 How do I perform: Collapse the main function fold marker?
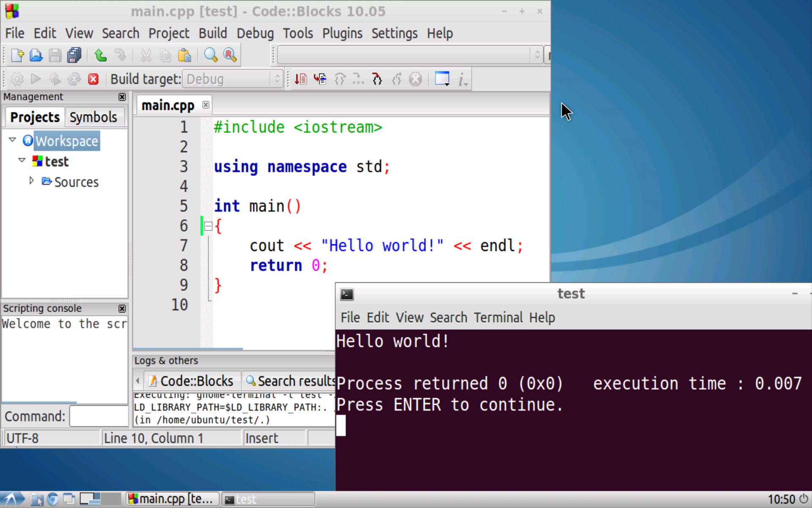208,226
